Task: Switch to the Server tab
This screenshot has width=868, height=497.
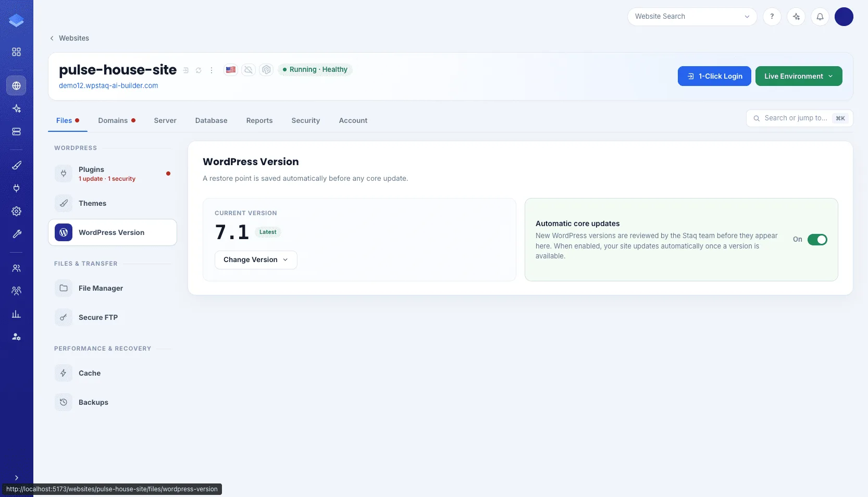Action: click(x=165, y=120)
